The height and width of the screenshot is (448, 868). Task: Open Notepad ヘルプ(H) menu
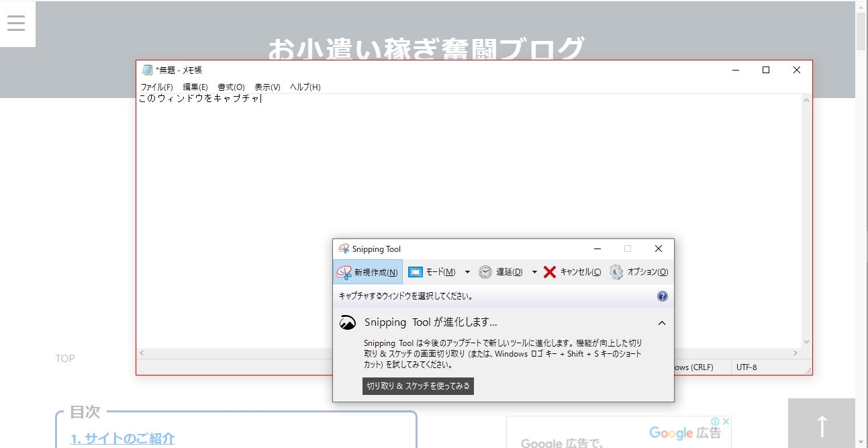click(305, 87)
